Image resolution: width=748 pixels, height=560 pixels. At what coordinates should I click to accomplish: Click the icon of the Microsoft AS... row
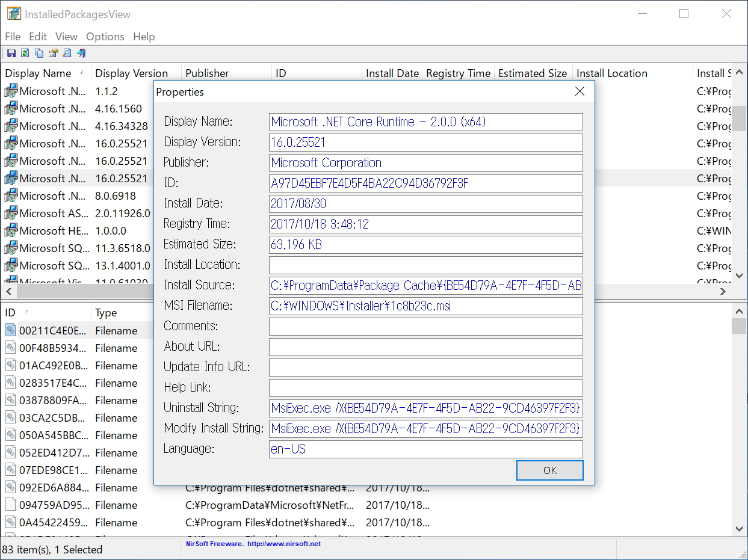(11, 213)
